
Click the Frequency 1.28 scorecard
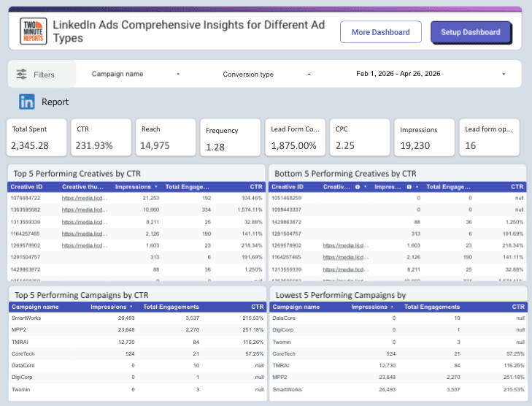coord(231,137)
